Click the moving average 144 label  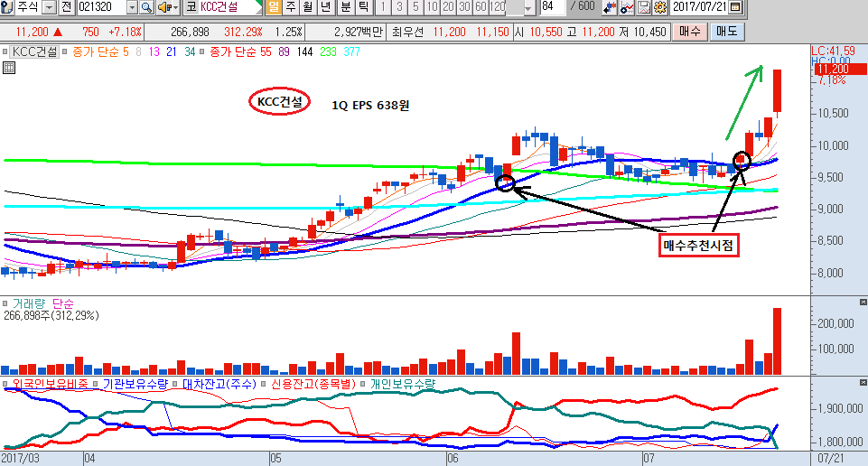[304, 52]
